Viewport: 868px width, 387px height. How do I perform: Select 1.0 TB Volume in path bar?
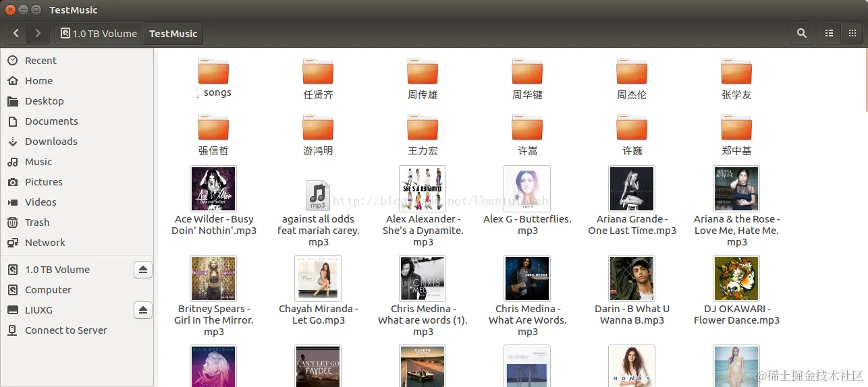tap(99, 33)
